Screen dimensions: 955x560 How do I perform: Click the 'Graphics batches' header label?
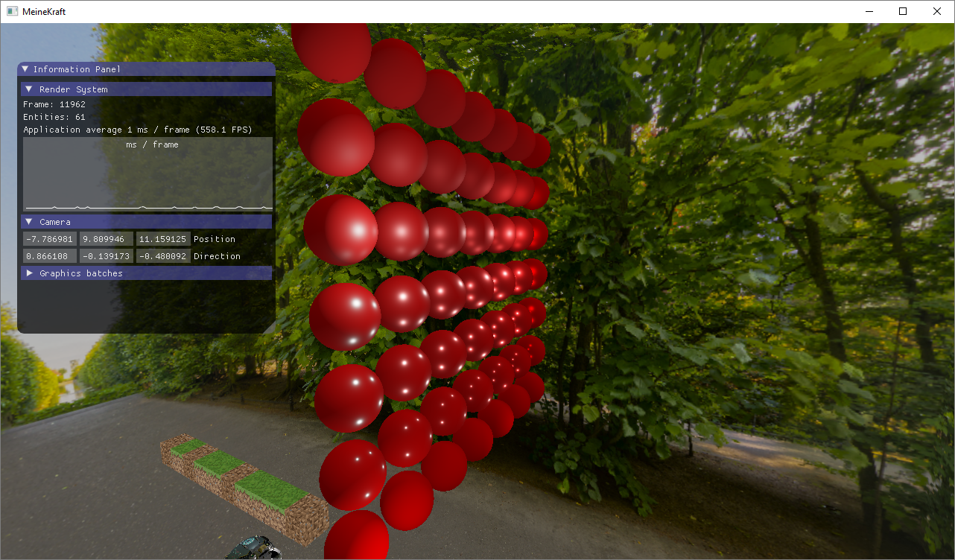pyautogui.click(x=81, y=273)
